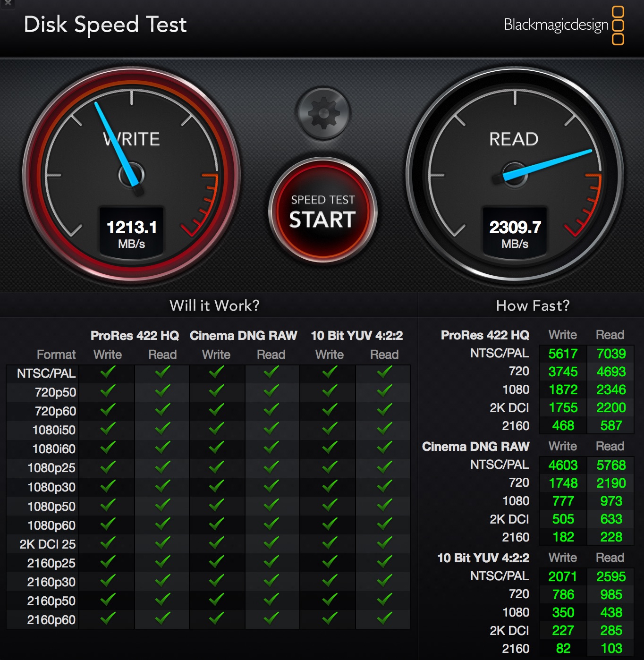
Task: Click 1080i50 ProRes 422 HQ Write checkmark
Action: click(x=108, y=429)
